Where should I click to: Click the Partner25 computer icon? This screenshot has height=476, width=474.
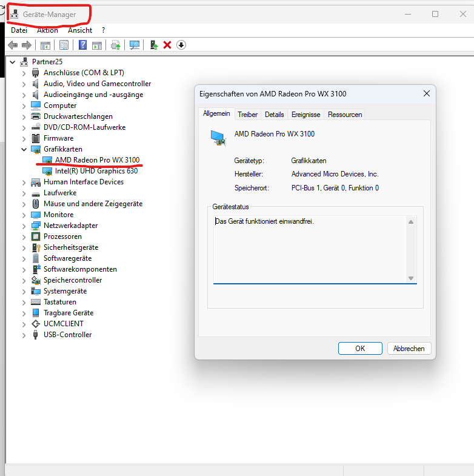click(24, 62)
